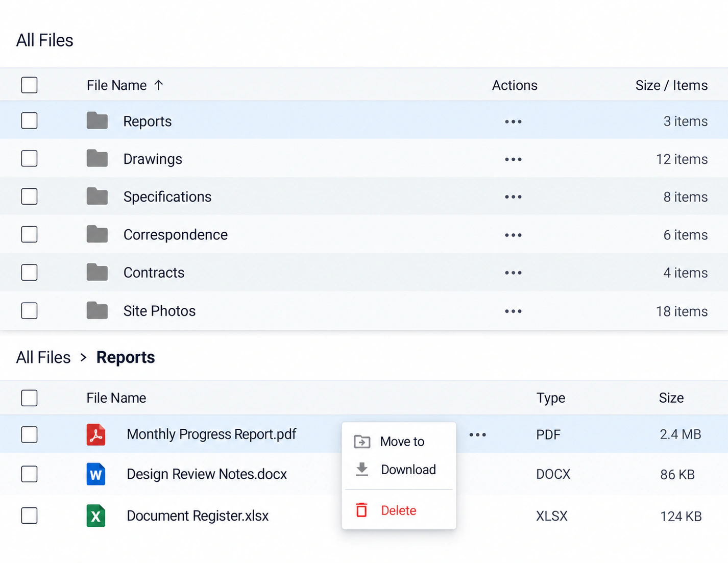Check the Specifications folder checkbox

coord(29,197)
